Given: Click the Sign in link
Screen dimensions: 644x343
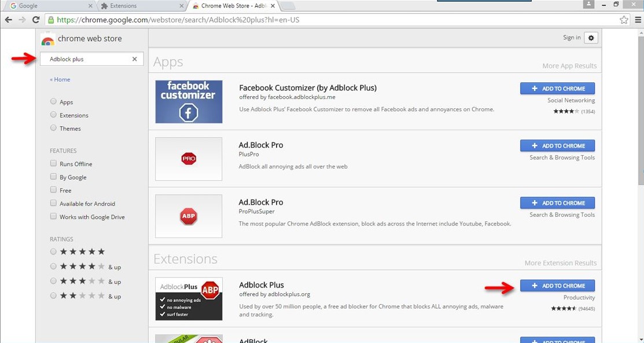Looking at the screenshot, I should (x=572, y=38).
